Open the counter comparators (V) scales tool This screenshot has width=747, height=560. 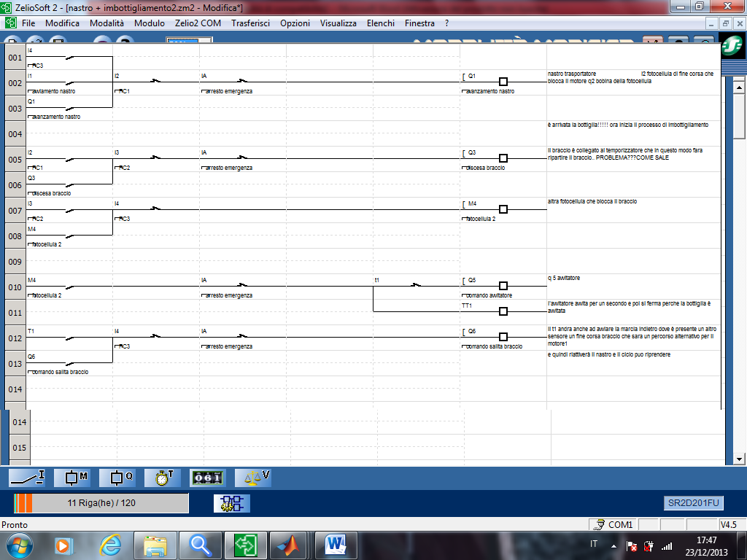252,478
